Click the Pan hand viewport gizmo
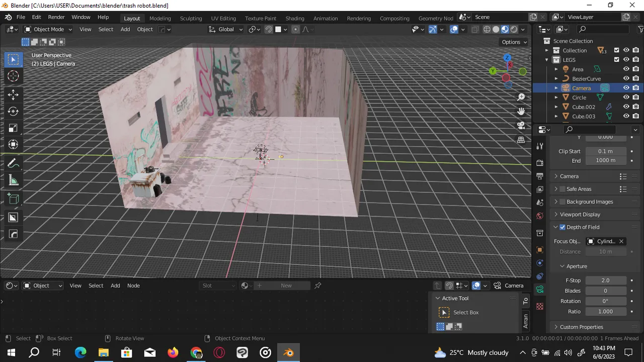 [x=521, y=111]
